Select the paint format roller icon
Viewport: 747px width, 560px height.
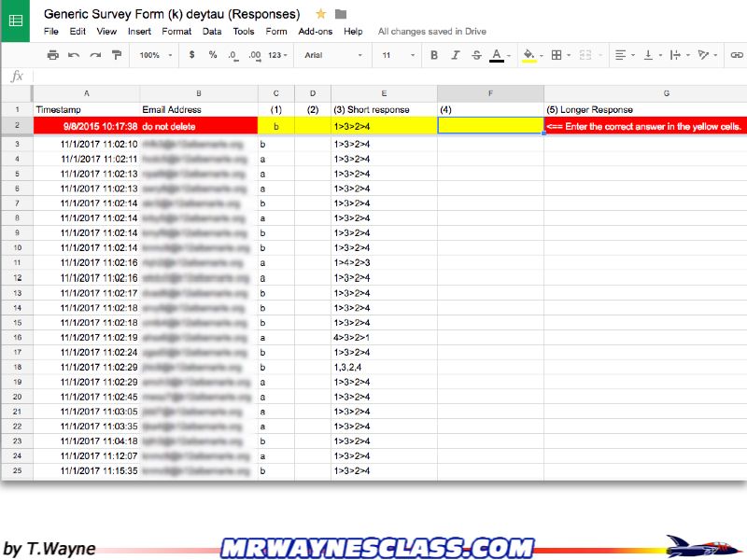[117, 56]
